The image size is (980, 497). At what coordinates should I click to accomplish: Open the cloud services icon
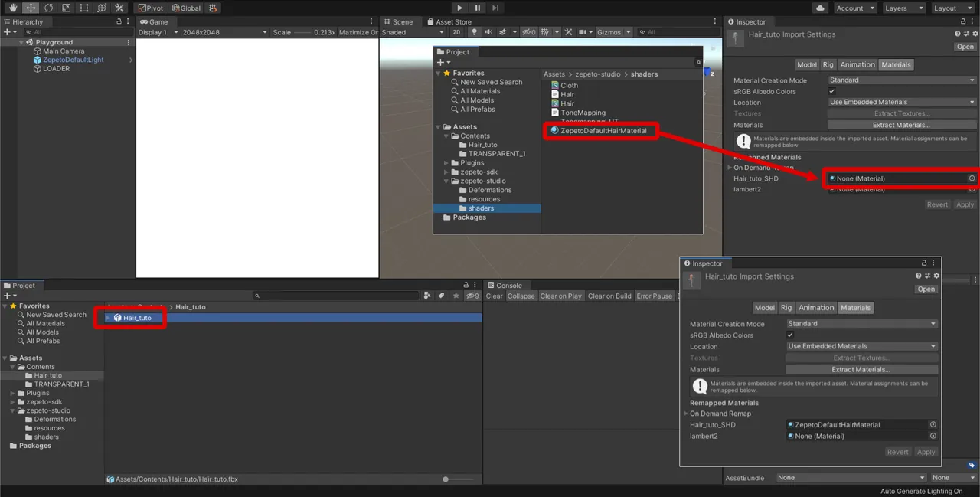click(821, 8)
